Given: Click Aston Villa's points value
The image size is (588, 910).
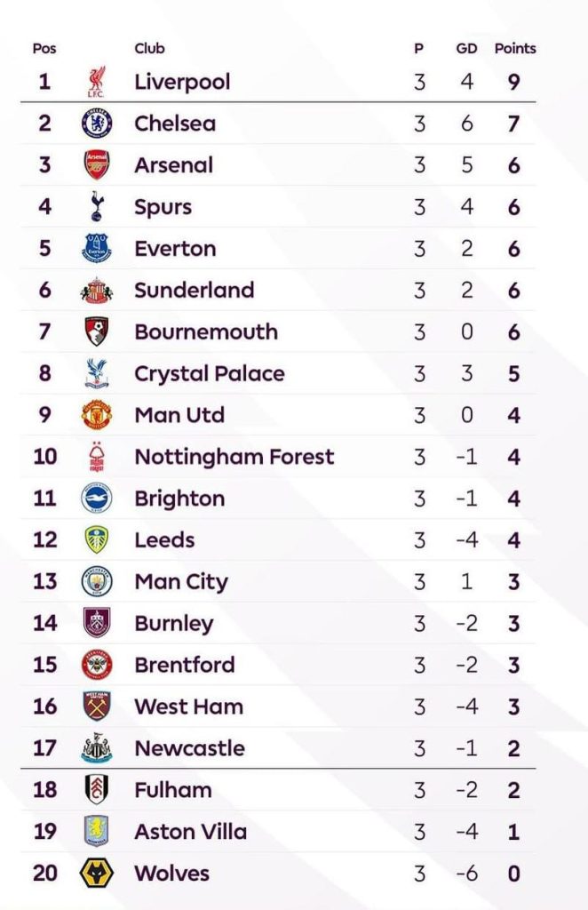Looking at the screenshot, I should point(513,832).
